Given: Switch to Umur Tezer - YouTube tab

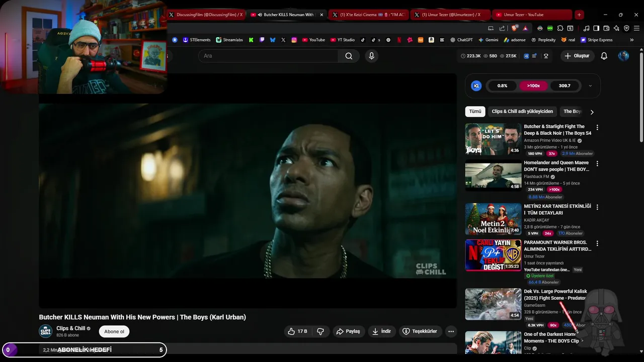Looking at the screenshot, I should point(531,15).
